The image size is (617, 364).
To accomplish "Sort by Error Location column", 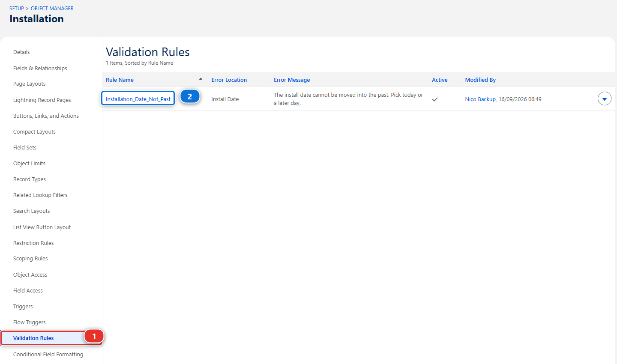I will tap(229, 80).
